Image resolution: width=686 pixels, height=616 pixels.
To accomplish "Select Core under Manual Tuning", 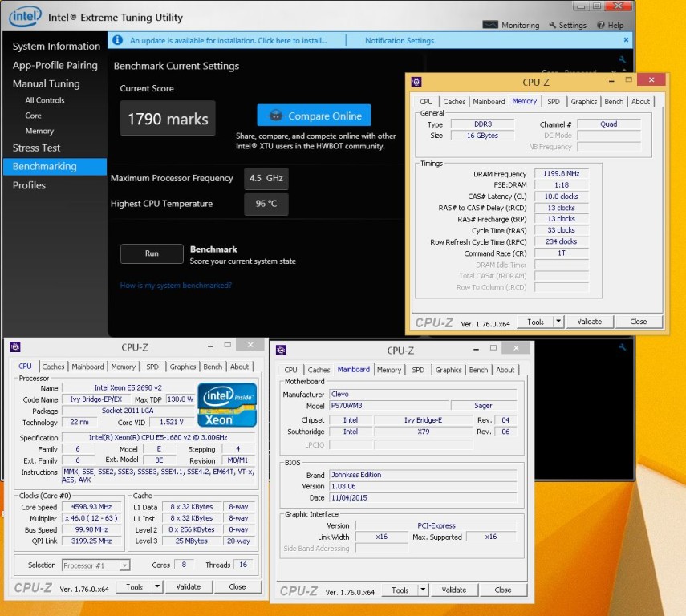I will tap(33, 115).
